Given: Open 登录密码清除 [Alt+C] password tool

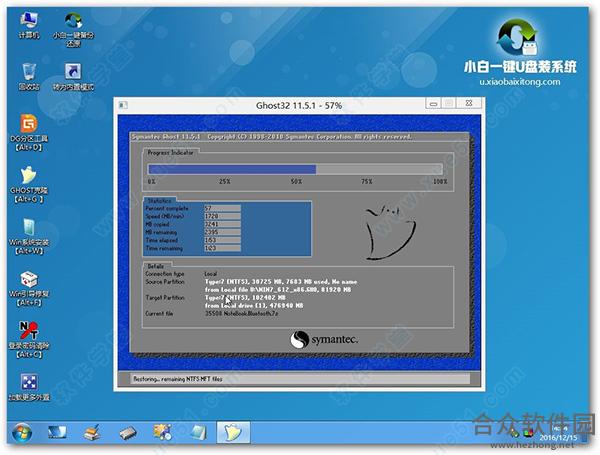Looking at the screenshot, I should [x=29, y=340].
